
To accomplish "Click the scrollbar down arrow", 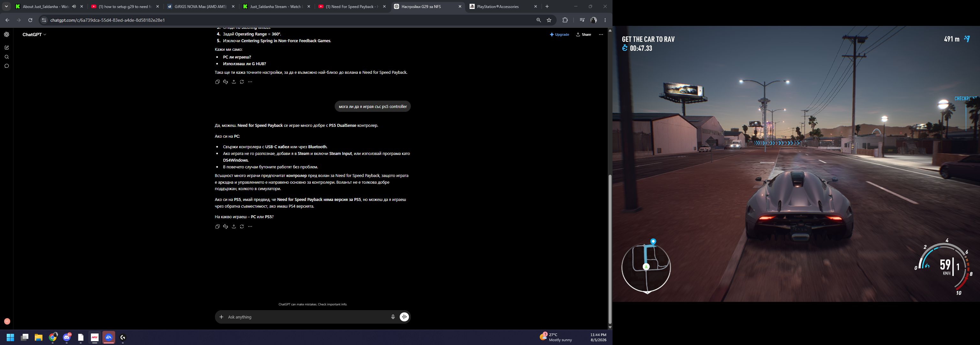I will point(610,327).
